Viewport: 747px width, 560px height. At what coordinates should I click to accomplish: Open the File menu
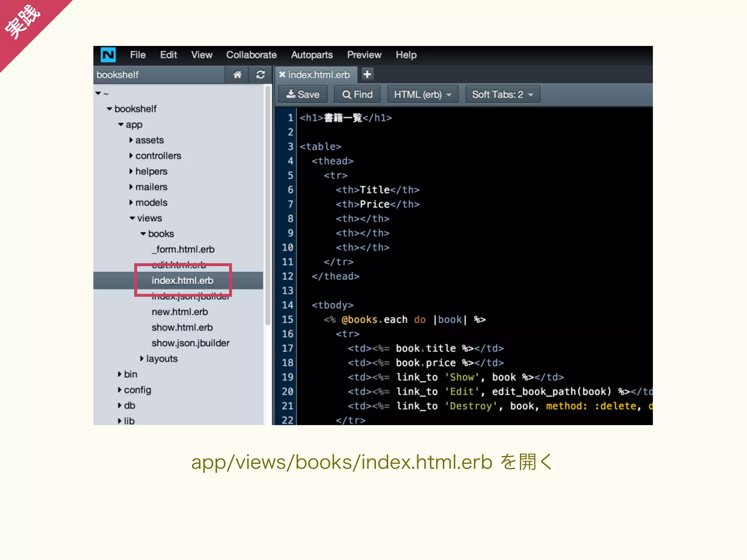[x=138, y=55]
